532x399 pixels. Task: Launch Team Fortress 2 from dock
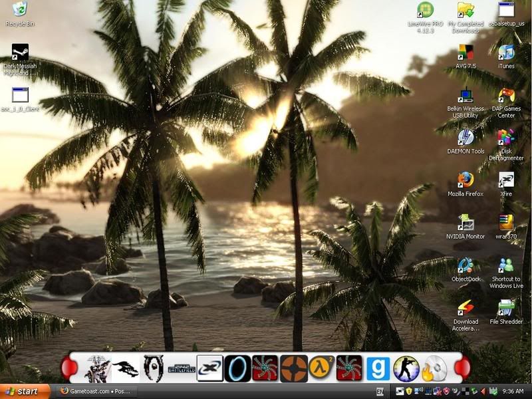click(294, 368)
